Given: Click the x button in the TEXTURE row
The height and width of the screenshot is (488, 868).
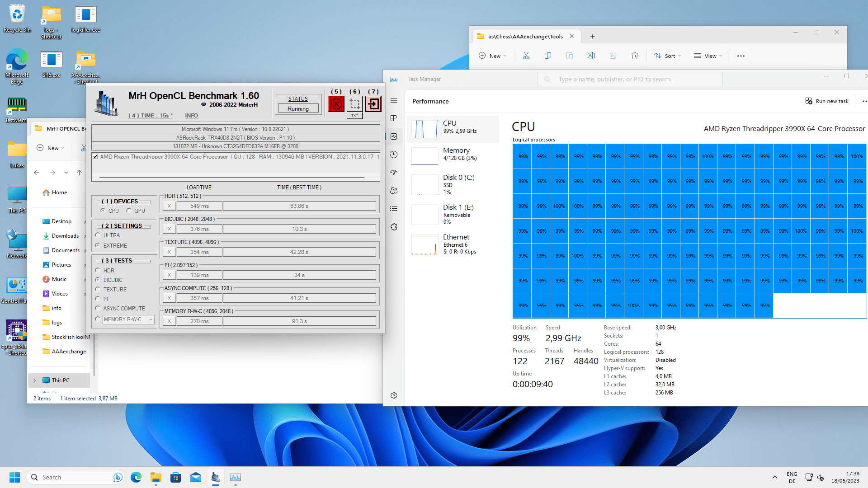Looking at the screenshot, I should coord(169,252).
